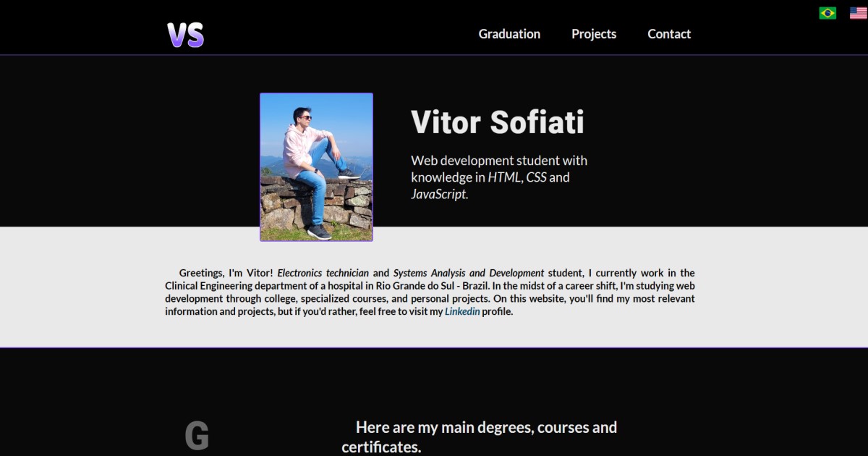Click the Vitor Sofiati name heading
Viewport: 868px width, 456px height.
point(498,122)
